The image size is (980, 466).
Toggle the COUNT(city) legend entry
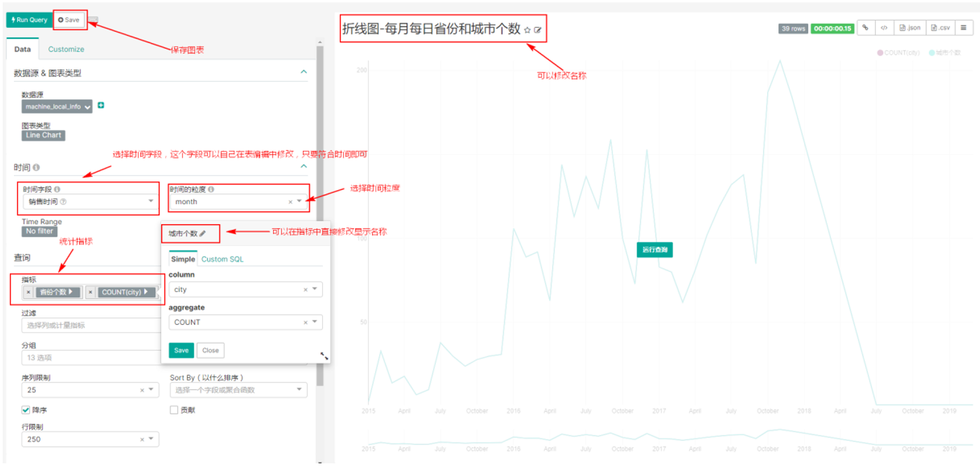click(x=898, y=52)
